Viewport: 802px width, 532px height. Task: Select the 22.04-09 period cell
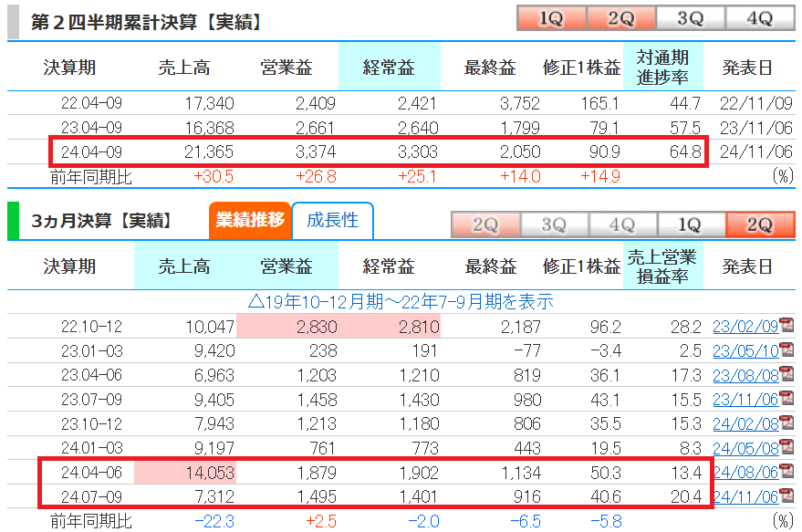pos(91,103)
